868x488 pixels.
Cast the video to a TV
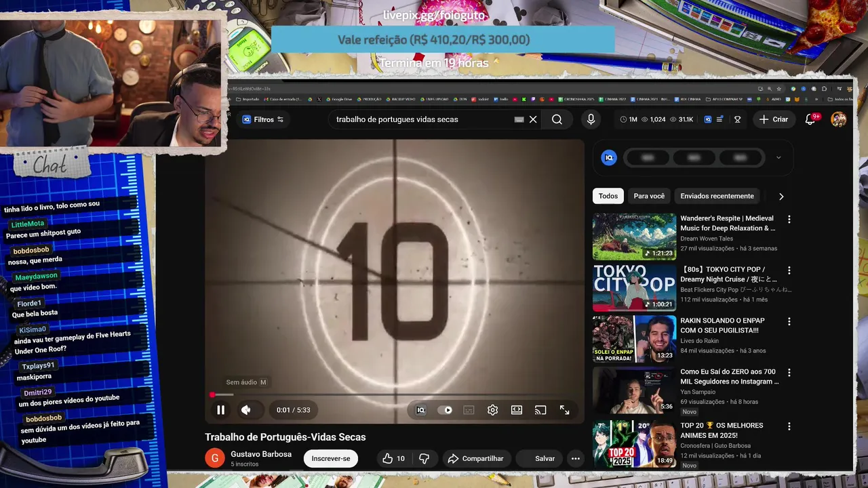[540, 410]
